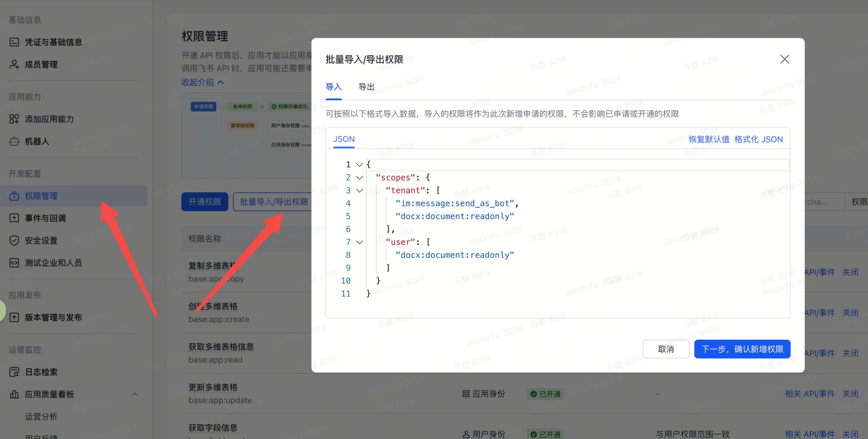Click the 权限管理 lock icon
The image size is (868, 439).
[14, 196]
